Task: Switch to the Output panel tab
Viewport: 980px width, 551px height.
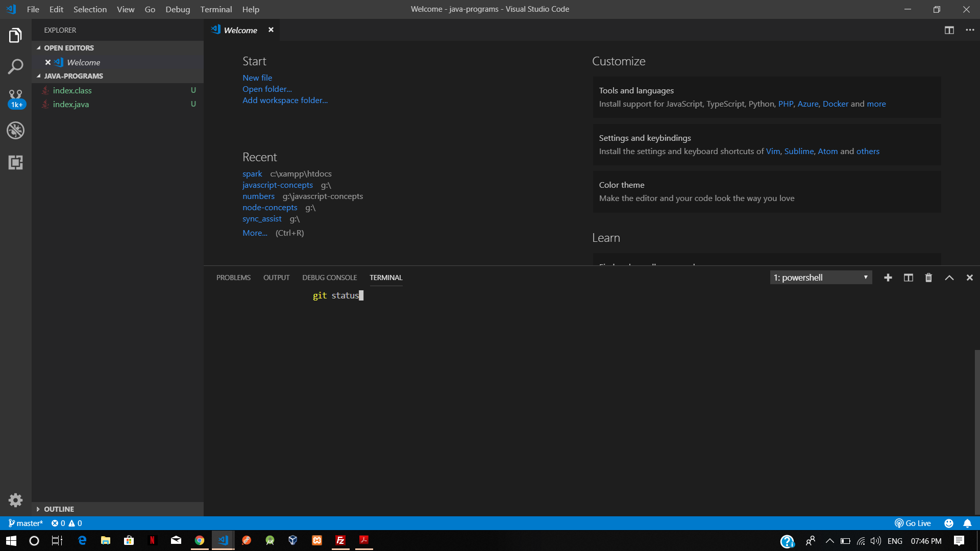Action: [x=276, y=278]
